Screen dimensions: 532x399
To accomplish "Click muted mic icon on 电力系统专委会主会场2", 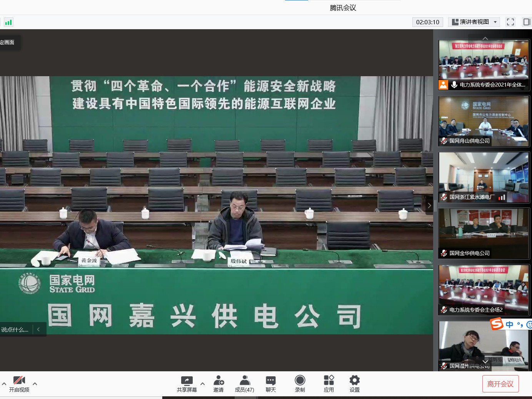I will point(444,310).
